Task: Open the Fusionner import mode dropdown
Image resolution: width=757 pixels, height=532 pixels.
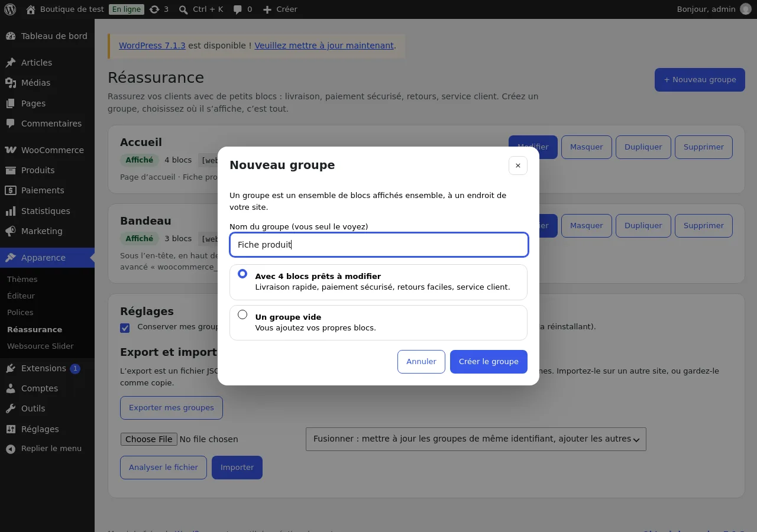Action: pyautogui.click(x=476, y=439)
